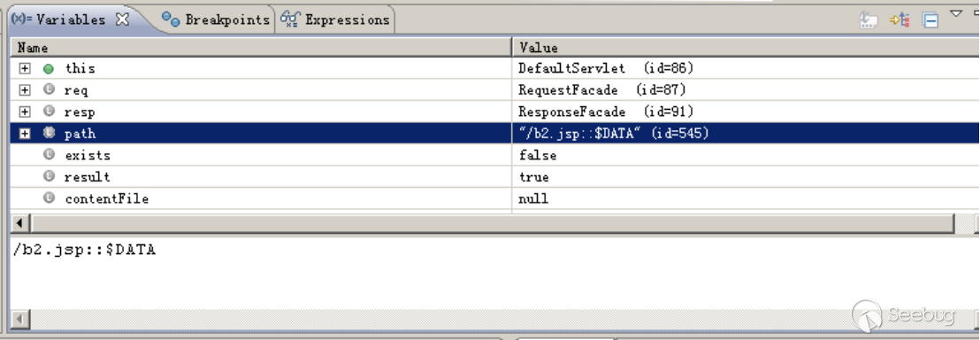Click the Show Logical Structure icon
This screenshot has height=340, width=980.
(900, 20)
